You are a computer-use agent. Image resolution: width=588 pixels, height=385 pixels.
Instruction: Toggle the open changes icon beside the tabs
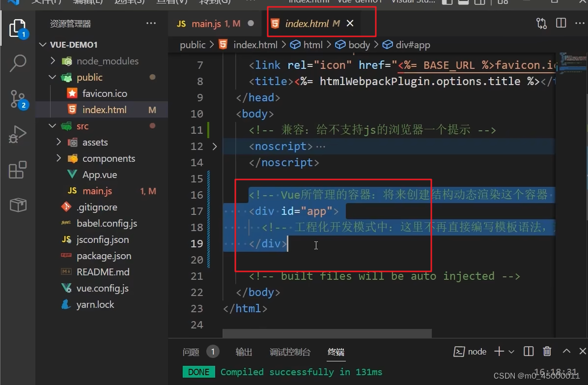[x=541, y=23]
